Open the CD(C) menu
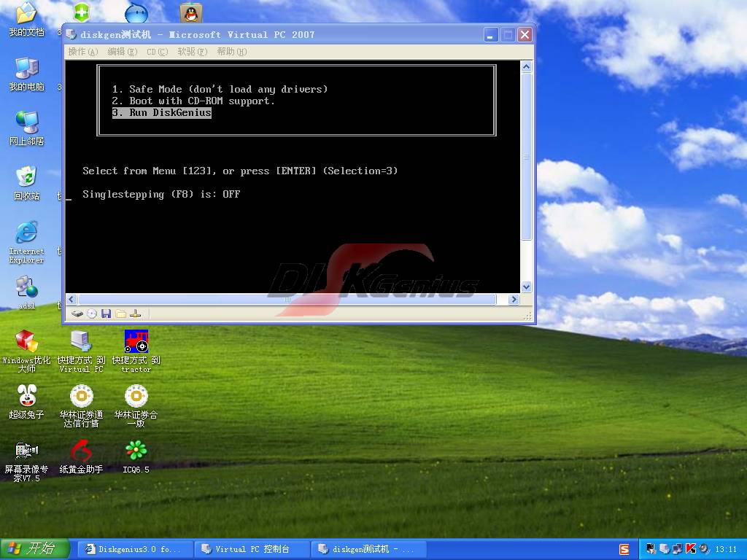747x560 pixels. (158, 52)
